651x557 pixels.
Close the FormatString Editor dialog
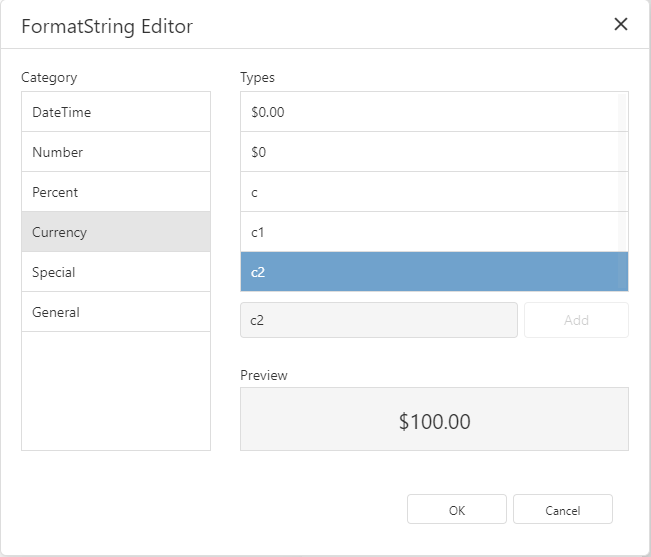(620, 25)
